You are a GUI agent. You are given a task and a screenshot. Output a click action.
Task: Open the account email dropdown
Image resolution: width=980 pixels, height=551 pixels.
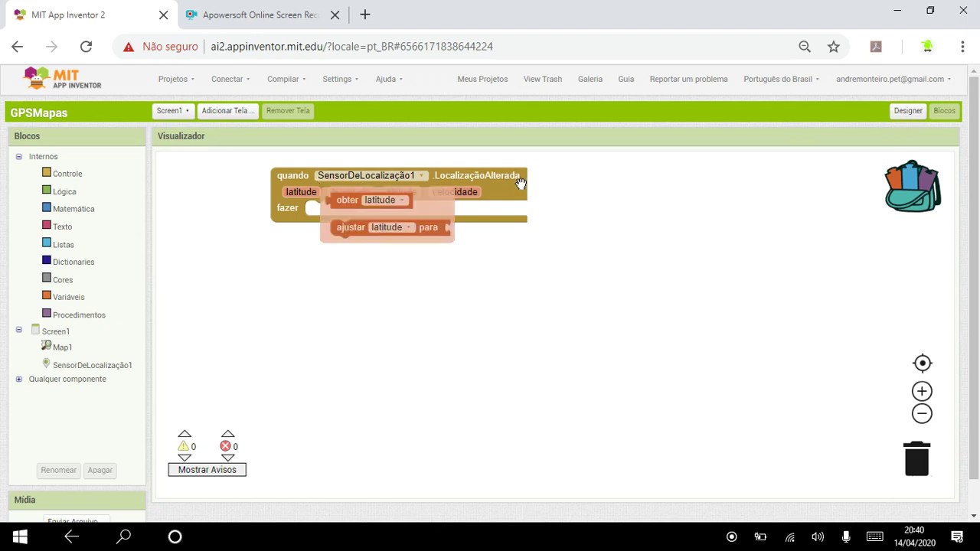(x=893, y=79)
